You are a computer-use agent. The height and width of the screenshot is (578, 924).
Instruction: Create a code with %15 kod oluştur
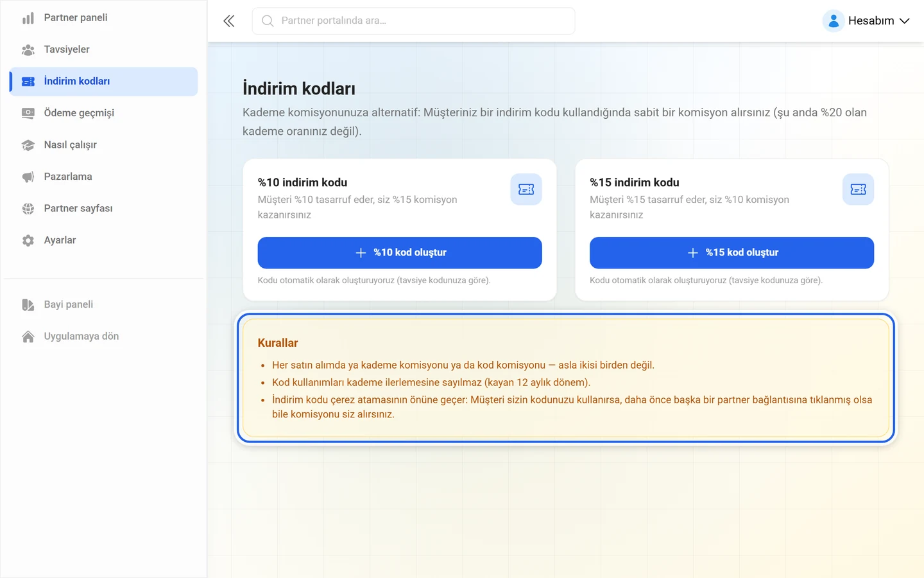pyautogui.click(x=732, y=253)
